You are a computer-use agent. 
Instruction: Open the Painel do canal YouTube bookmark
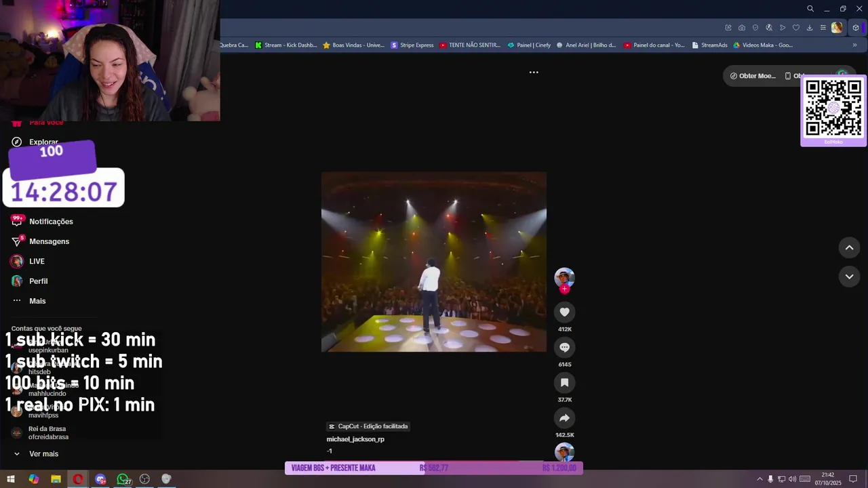tap(654, 45)
